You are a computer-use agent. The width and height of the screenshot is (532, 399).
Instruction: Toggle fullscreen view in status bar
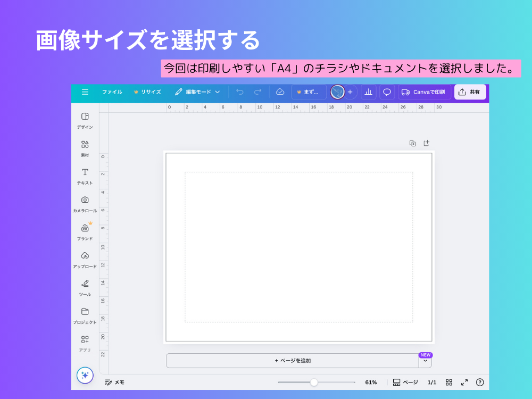tap(463, 382)
